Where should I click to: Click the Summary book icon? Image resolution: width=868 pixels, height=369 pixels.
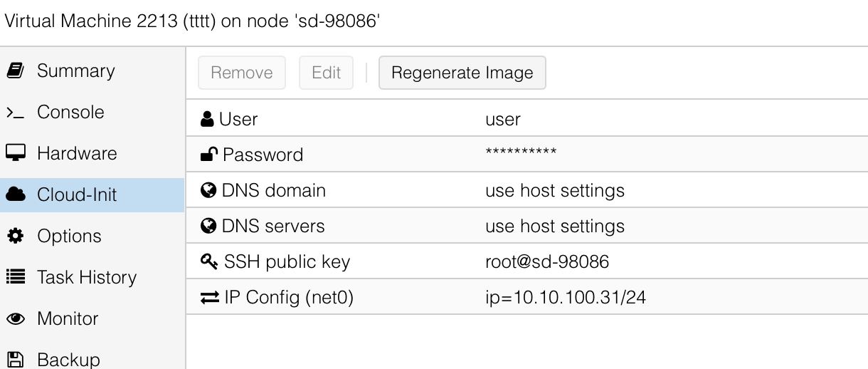pos(16,71)
